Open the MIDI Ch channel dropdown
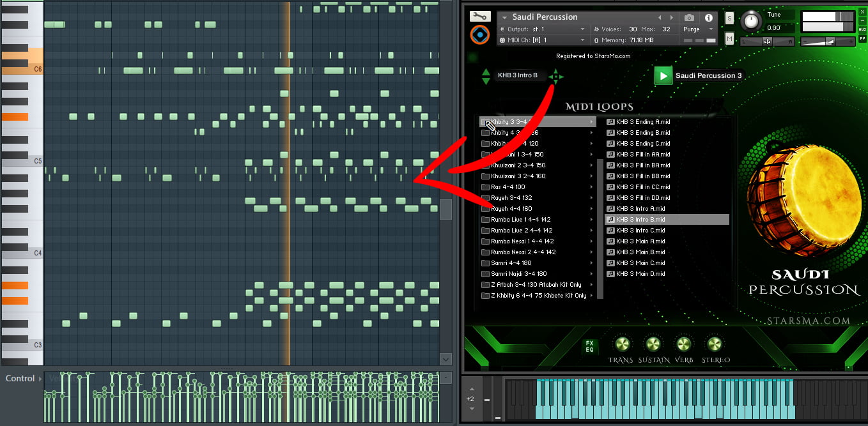Screen dimensions: 868x426 542,40
